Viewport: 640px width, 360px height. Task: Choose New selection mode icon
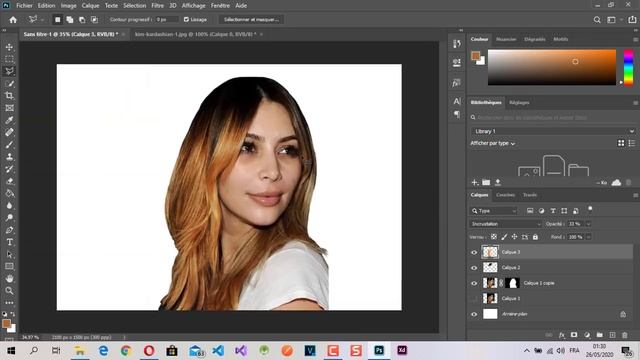click(x=58, y=20)
